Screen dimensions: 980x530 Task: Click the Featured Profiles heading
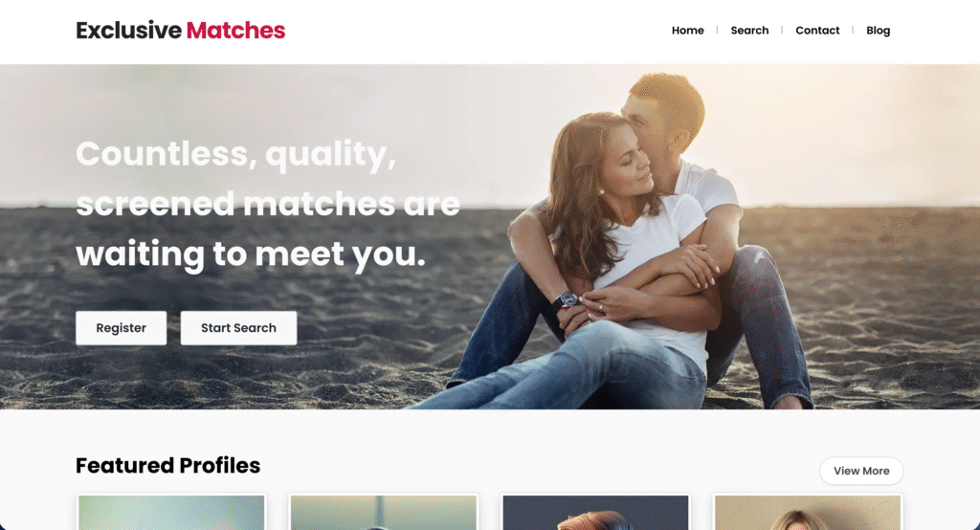tap(168, 466)
